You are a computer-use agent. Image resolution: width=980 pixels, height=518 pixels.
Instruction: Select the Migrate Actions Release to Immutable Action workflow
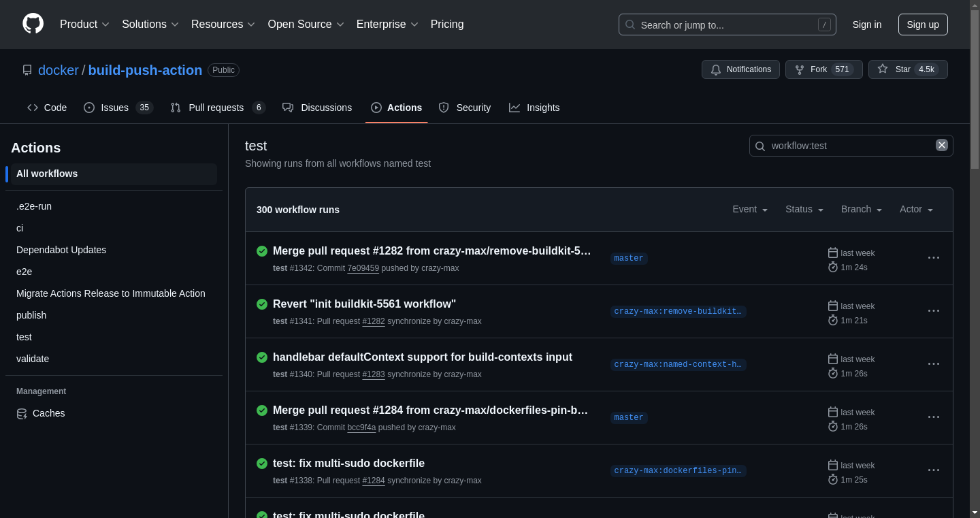[x=114, y=293]
